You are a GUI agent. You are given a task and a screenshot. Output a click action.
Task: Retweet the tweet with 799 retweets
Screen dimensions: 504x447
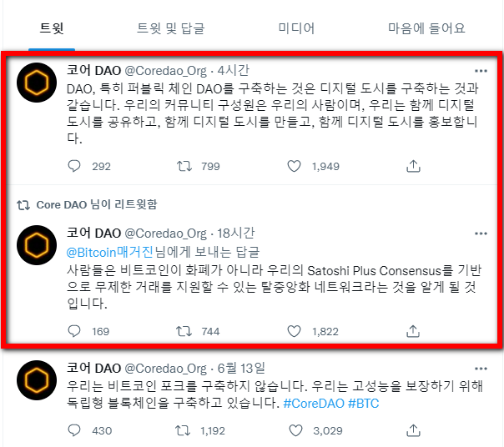(184, 166)
